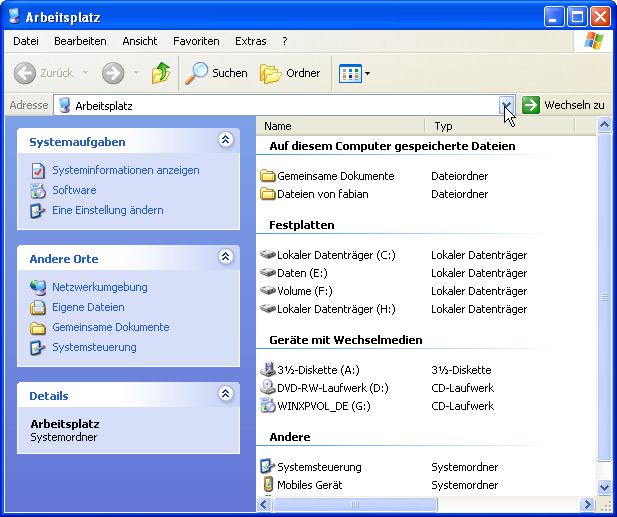
Task: Select the Mobiles Gerät icon
Action: tap(268, 485)
